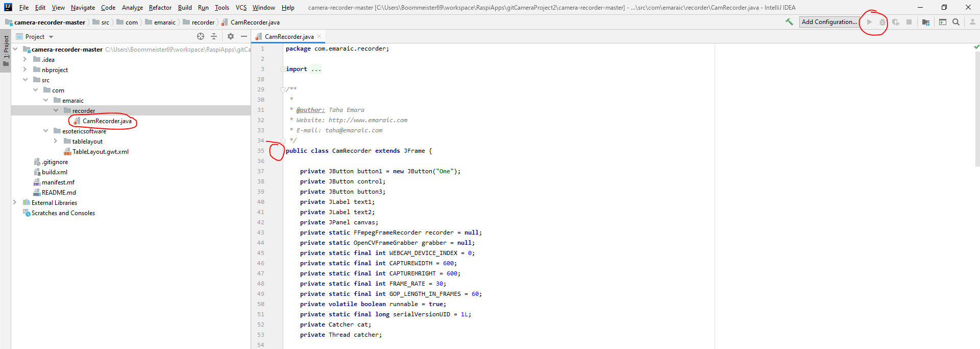The height and width of the screenshot is (349, 980).
Task: Open Project Structure folder icon
Action: click(925, 22)
